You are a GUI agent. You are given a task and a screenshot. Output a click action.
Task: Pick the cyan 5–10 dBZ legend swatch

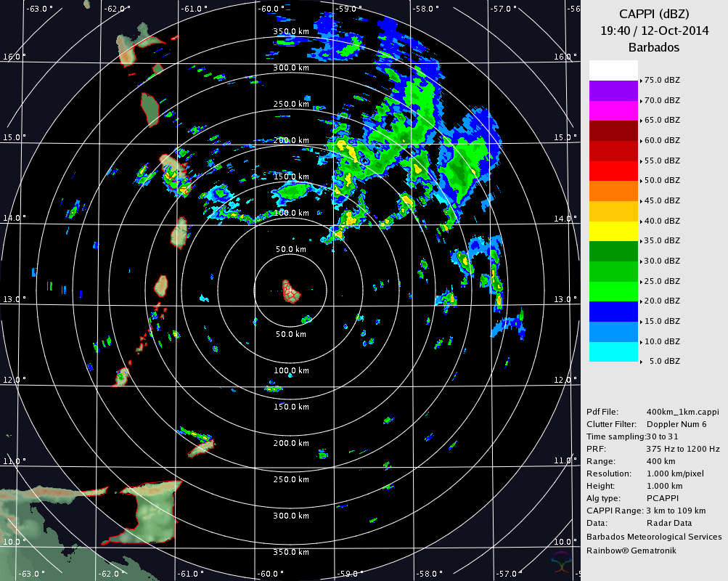613,352
